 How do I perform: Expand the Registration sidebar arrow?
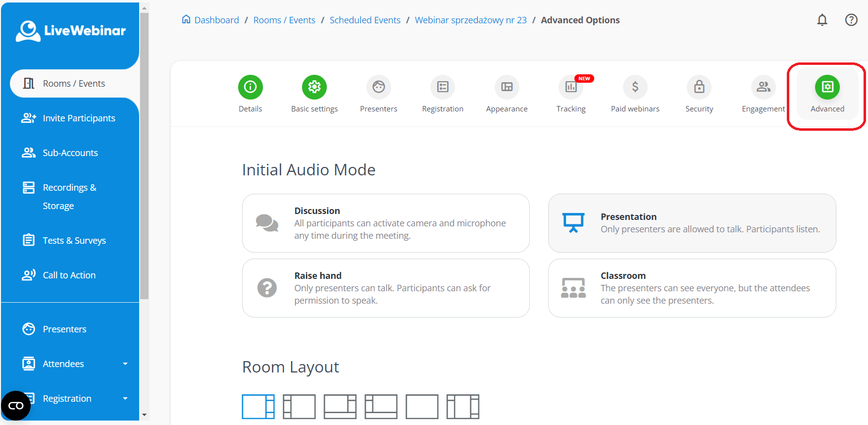click(125, 398)
